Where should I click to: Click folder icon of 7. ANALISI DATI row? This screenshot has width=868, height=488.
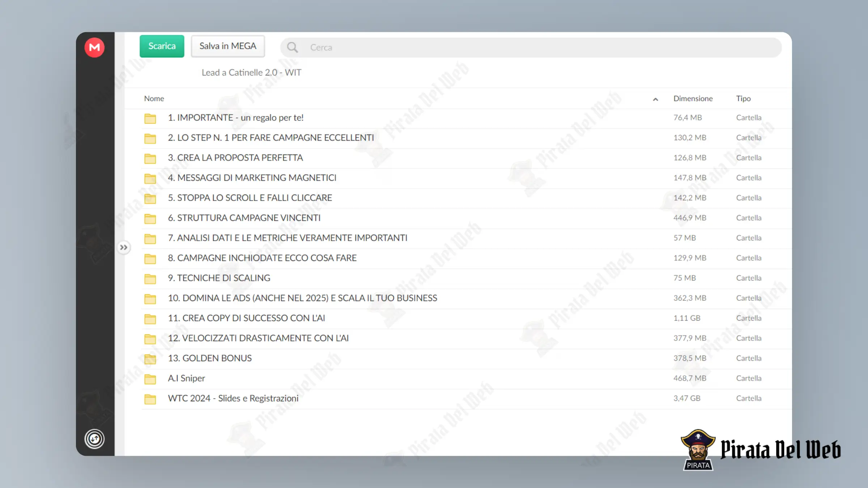point(150,239)
